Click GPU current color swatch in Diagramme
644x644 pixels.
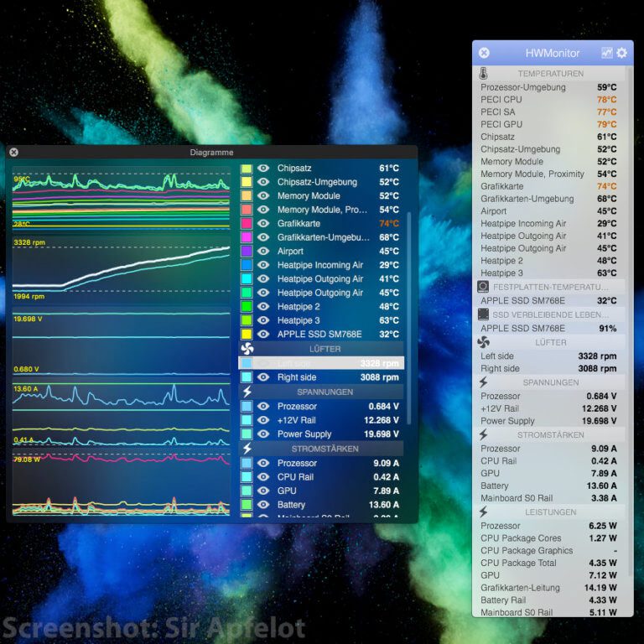(247, 491)
